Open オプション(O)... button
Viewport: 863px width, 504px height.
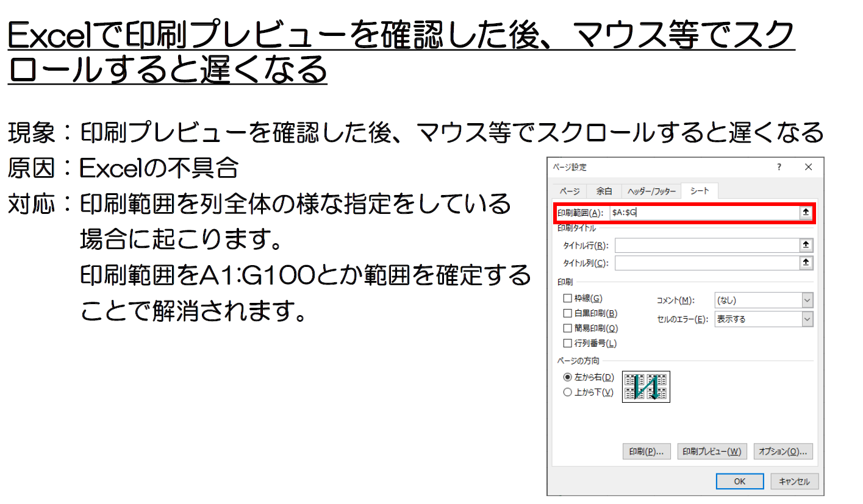(x=784, y=452)
